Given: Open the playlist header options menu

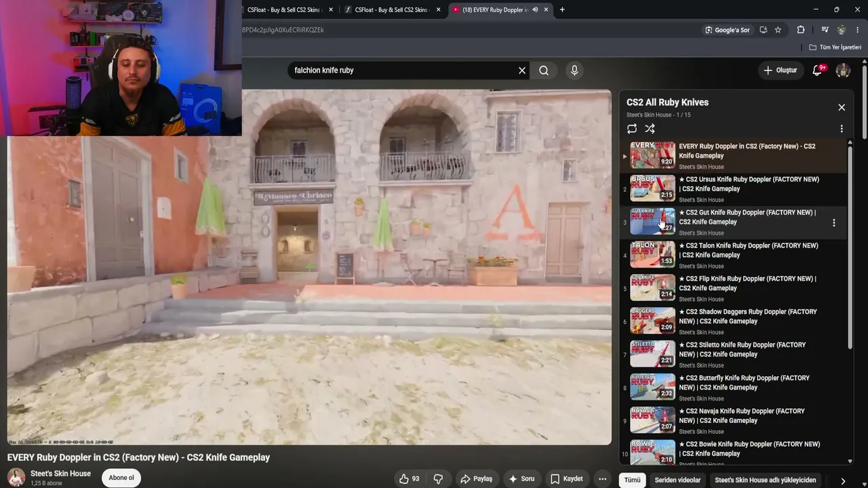Looking at the screenshot, I should coord(842,129).
